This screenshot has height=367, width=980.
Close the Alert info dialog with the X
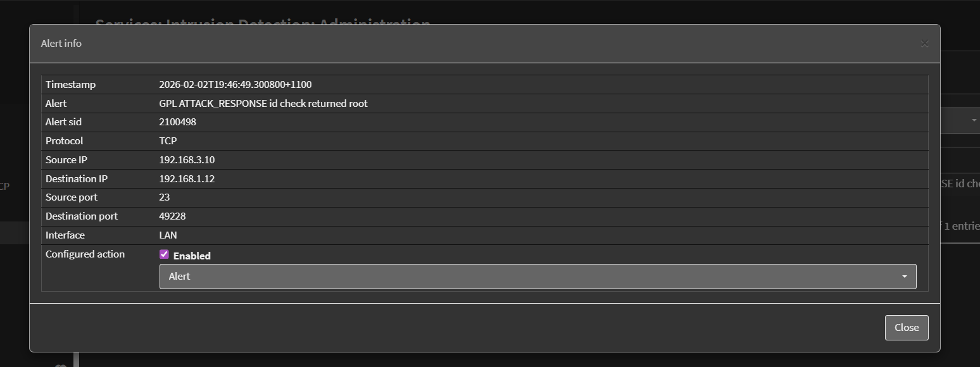point(924,44)
